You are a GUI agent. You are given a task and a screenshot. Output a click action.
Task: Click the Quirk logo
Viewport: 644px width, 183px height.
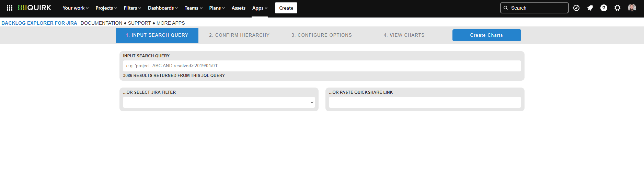(x=34, y=8)
